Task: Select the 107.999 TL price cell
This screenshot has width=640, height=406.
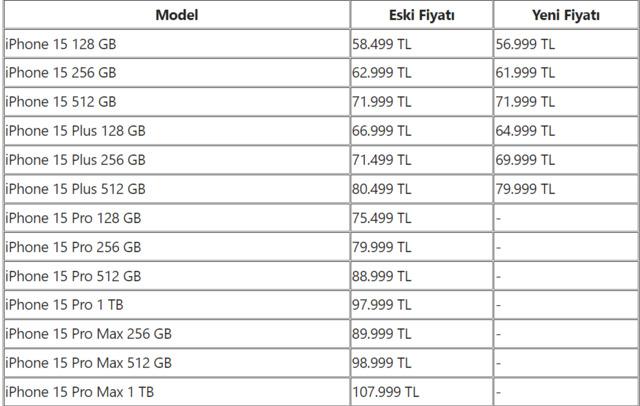Action: click(x=386, y=392)
